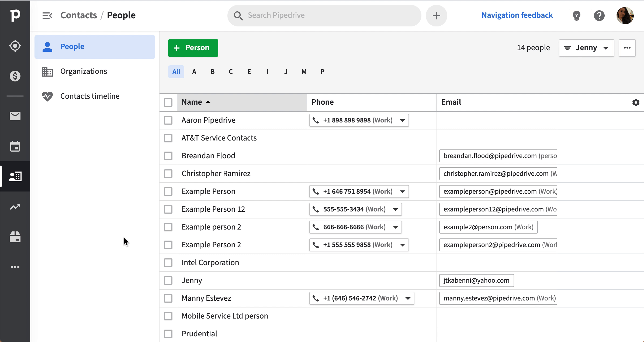
Task: Expand phone dropdown 555-555-3434
Action: [x=396, y=209]
